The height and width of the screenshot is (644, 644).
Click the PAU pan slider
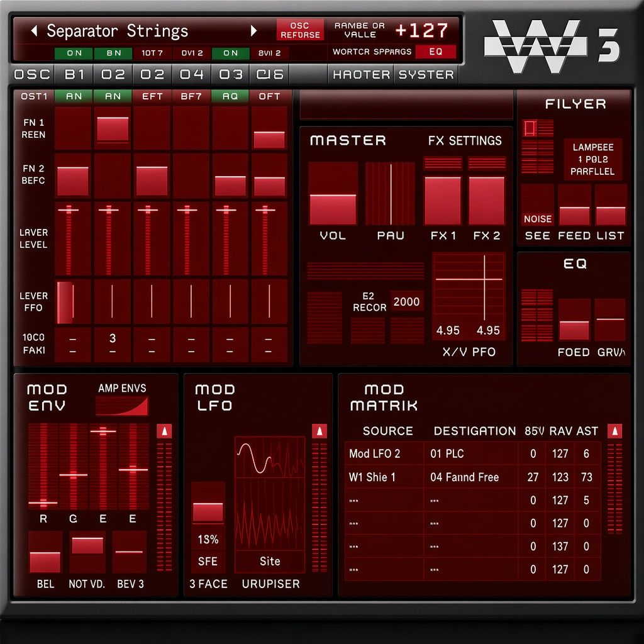point(390,193)
